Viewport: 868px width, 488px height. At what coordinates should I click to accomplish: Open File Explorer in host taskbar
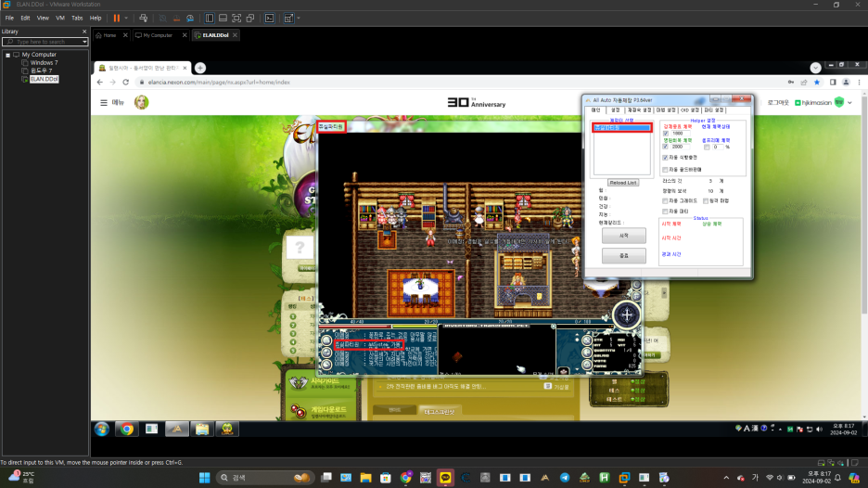click(365, 478)
